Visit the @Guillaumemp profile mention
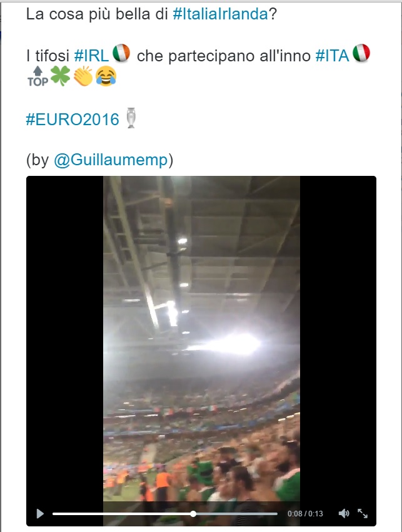The height and width of the screenshot is (532, 402). [111, 160]
